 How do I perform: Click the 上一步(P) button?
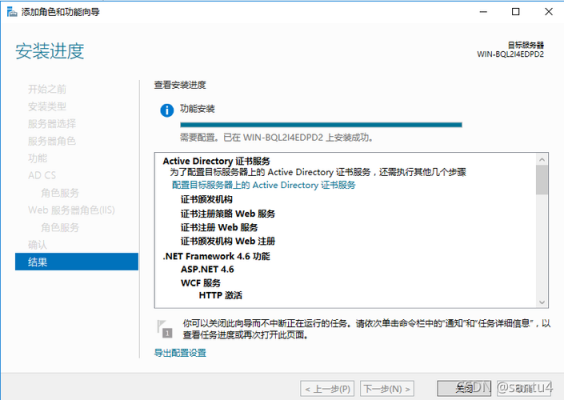327,389
